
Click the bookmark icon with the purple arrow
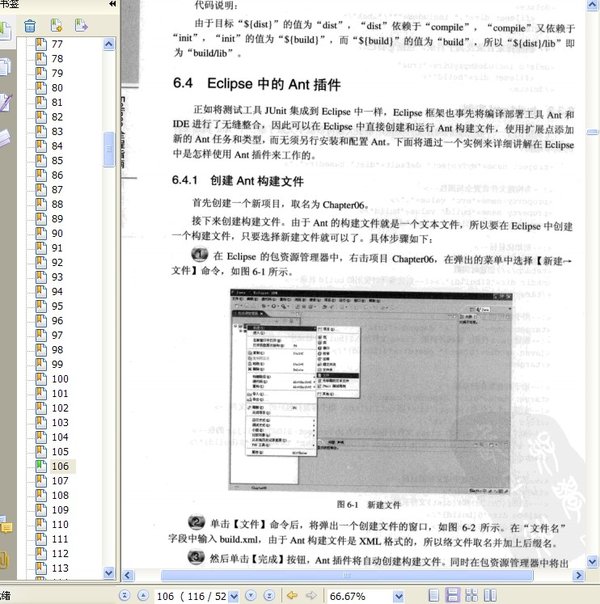coord(81,25)
